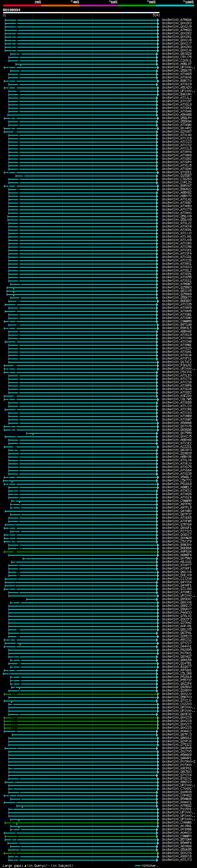Viewport: 197px width, 868px height.
Task: Select label UniRef100_A7XKY2
Action: click(176, 491)
